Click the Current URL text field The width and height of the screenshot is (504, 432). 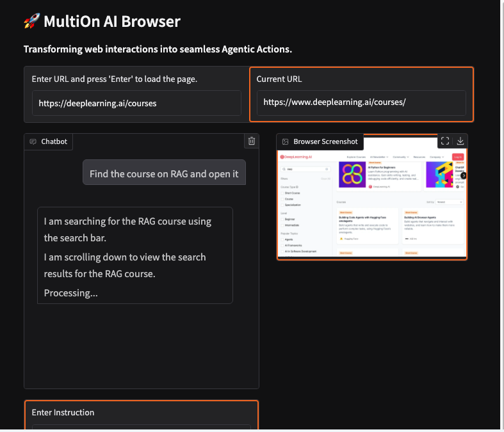[361, 102]
